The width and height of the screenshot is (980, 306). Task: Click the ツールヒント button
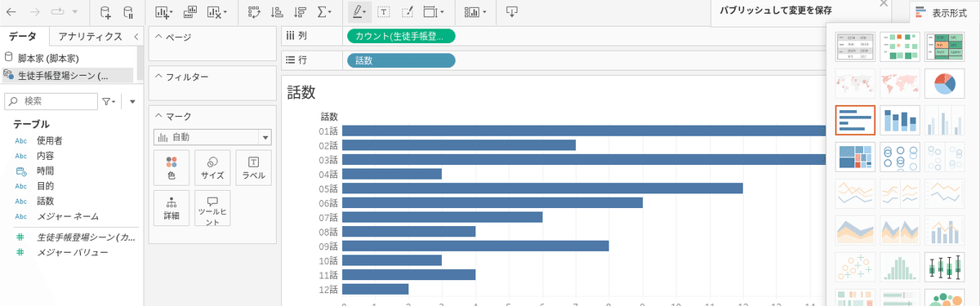click(212, 207)
